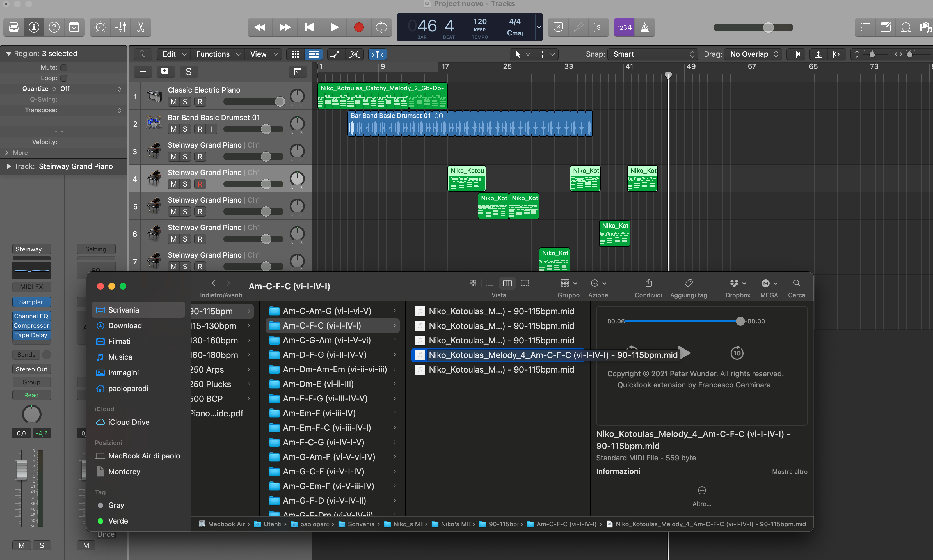Start recording with the red Record button
The image size is (933, 560).
point(358,27)
